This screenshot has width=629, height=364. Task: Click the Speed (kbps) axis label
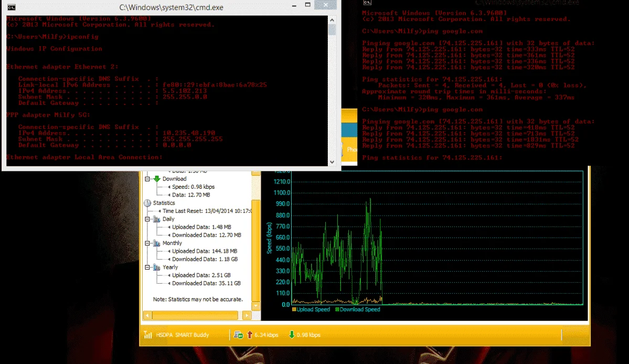269,238
